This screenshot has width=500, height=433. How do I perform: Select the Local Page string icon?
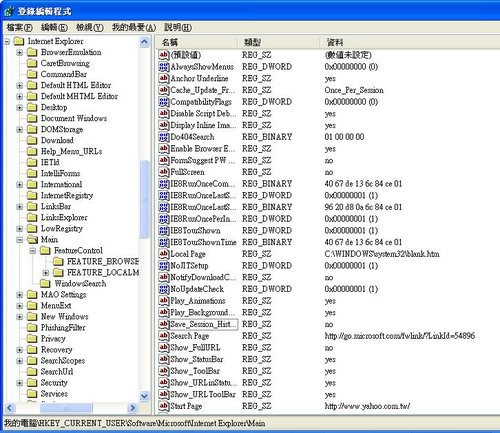[x=164, y=254]
